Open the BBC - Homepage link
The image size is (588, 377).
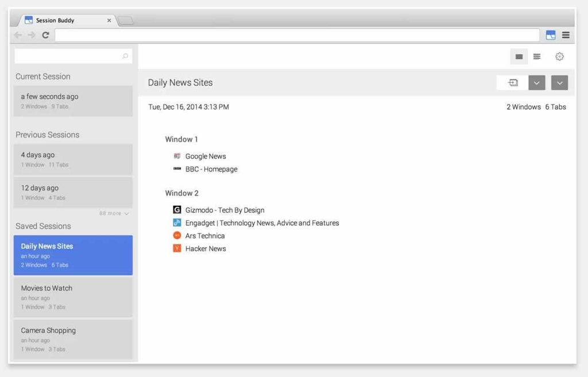click(x=211, y=169)
